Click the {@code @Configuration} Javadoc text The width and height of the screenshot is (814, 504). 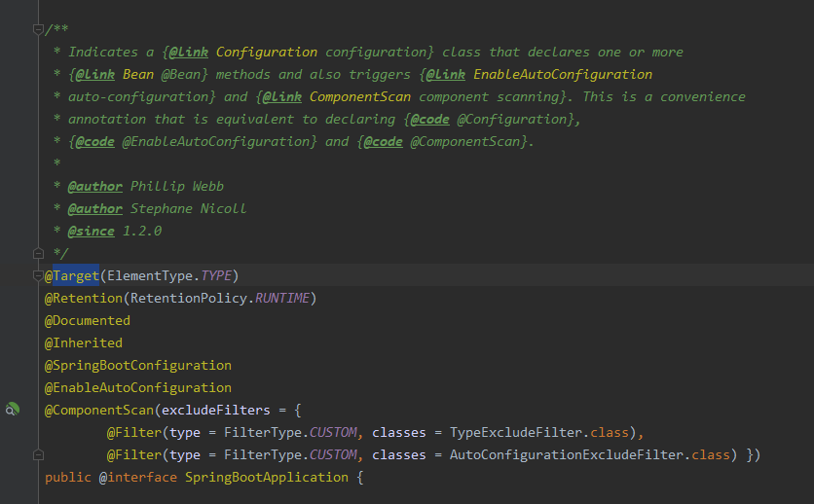tap(489, 119)
